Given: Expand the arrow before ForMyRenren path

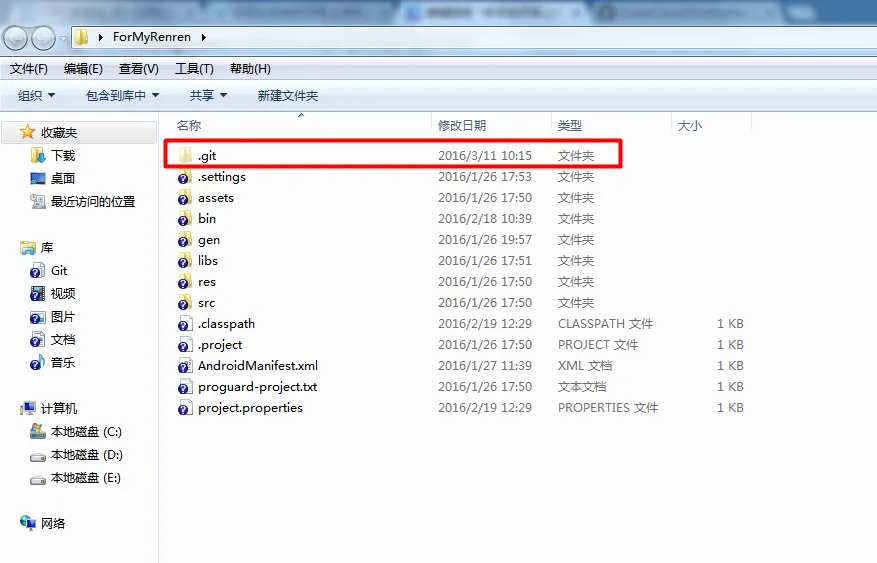Looking at the screenshot, I should pos(101,37).
